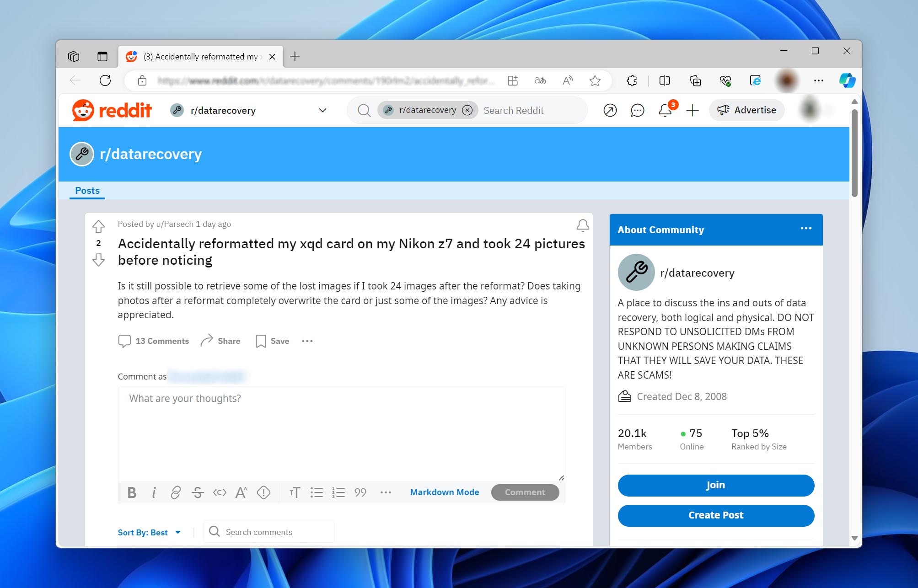Join the r/datarecovery community
This screenshot has height=588, width=918.
[x=716, y=485]
